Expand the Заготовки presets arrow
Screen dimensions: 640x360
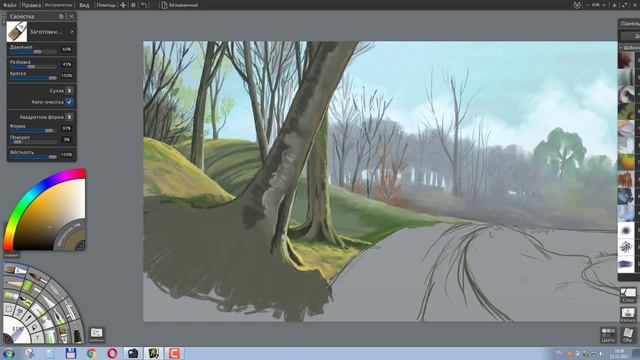pyautogui.click(x=72, y=31)
